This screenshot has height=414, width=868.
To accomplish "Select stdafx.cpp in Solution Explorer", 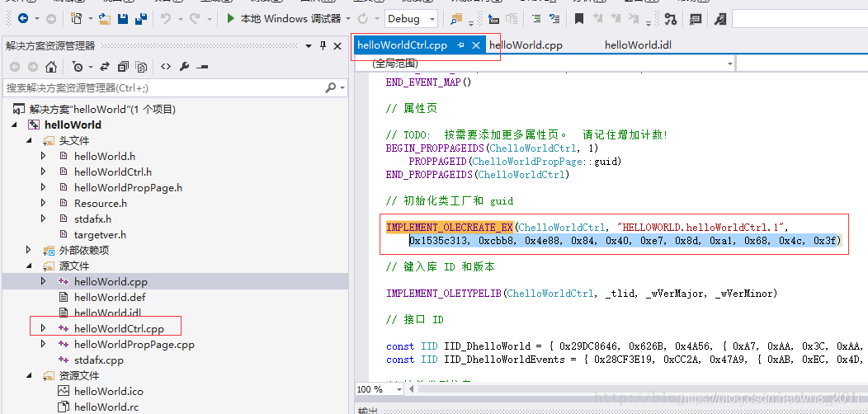I will click(x=99, y=360).
